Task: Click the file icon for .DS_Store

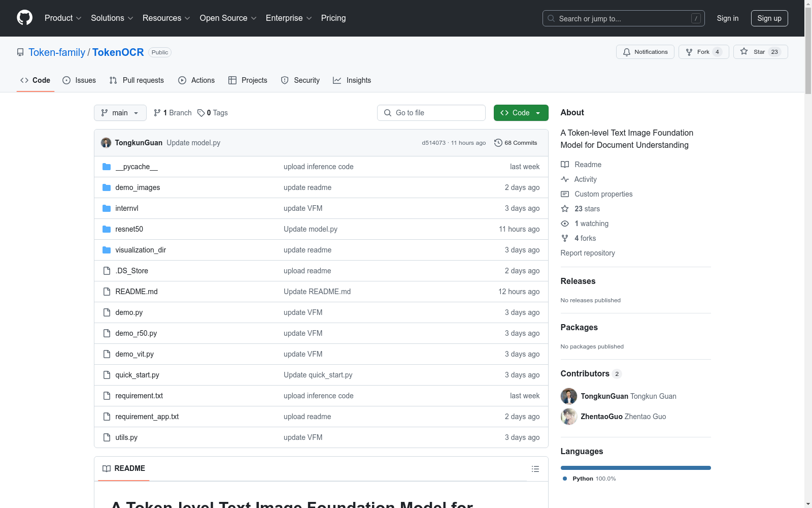Action: (107, 271)
